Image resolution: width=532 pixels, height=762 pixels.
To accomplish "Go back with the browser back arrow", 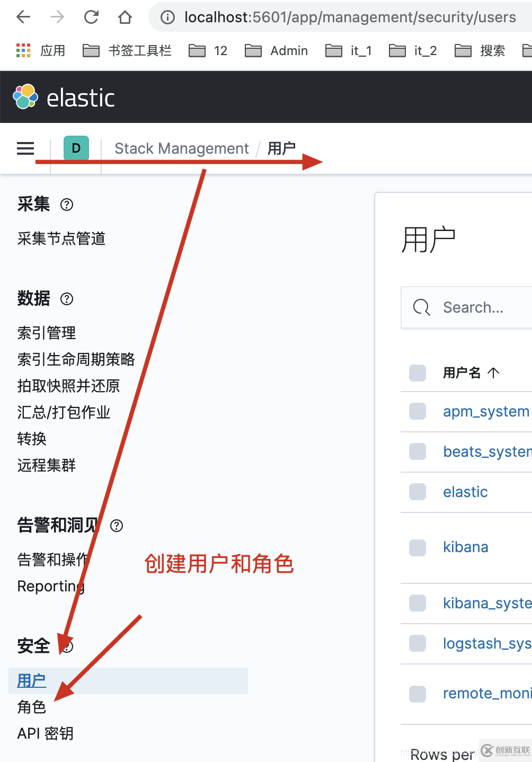I will [23, 17].
